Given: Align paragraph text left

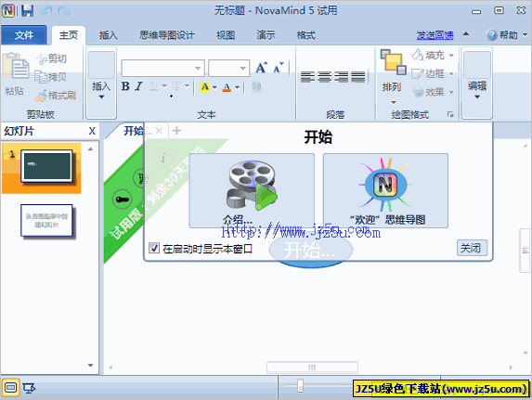Looking at the screenshot, I should [x=307, y=77].
